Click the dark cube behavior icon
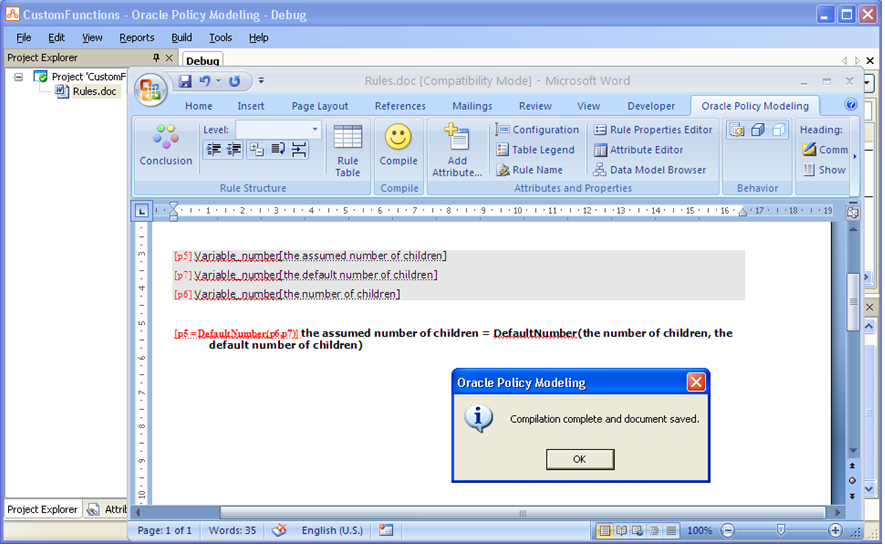This screenshot has width=885, height=548. click(757, 130)
